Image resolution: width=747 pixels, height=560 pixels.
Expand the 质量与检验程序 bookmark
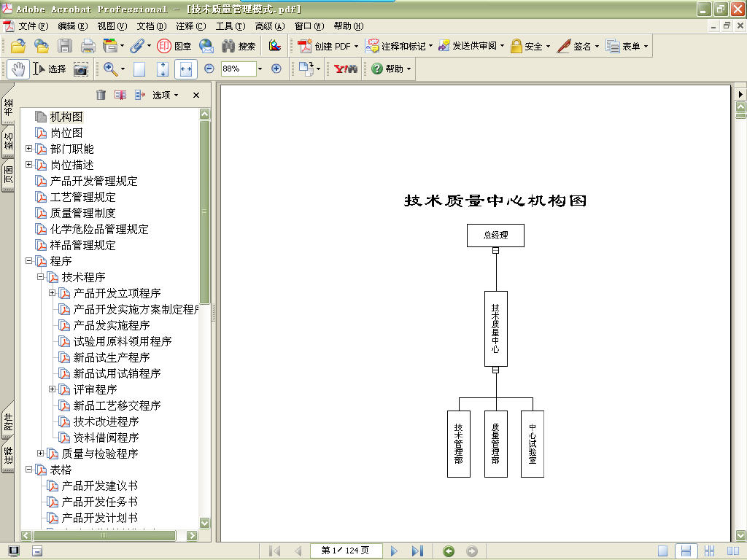(41, 454)
